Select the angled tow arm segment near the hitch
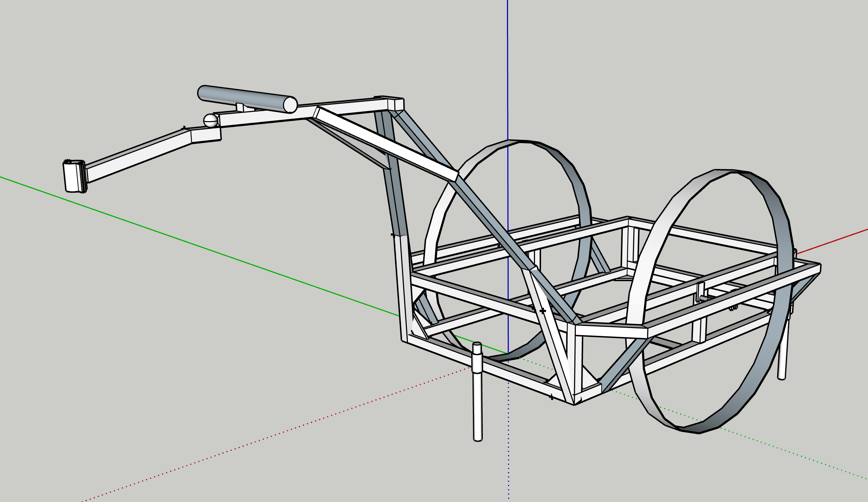The height and width of the screenshot is (502, 868). pos(138,157)
